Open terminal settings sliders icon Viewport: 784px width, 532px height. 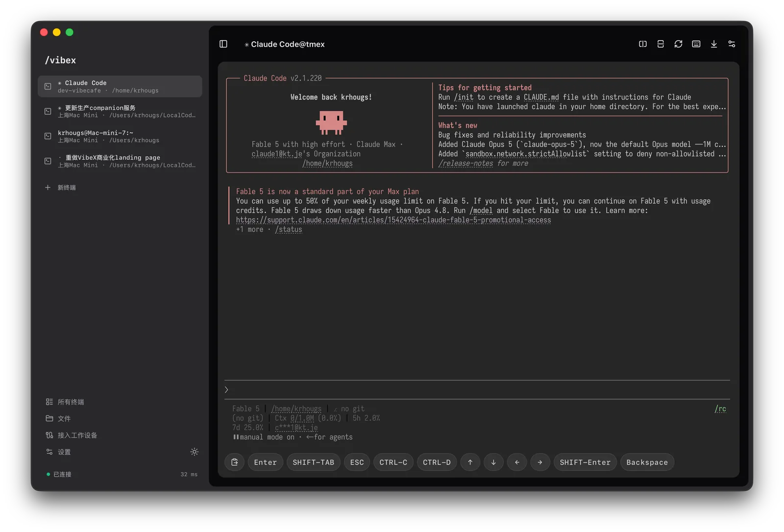732,44
